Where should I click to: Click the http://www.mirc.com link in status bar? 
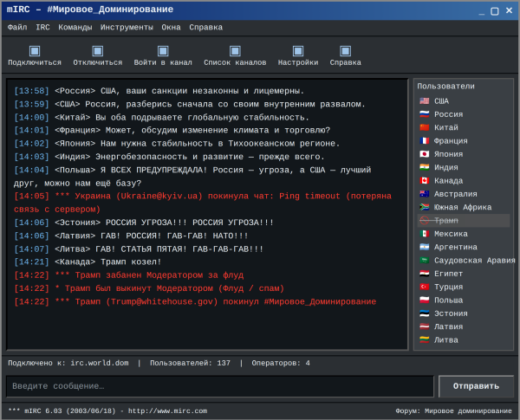[x=168, y=411]
